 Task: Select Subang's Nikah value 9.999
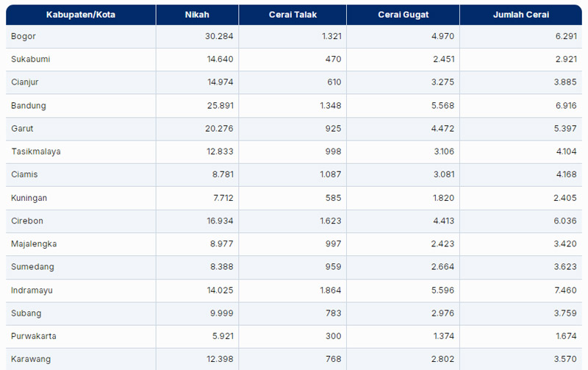tap(221, 313)
